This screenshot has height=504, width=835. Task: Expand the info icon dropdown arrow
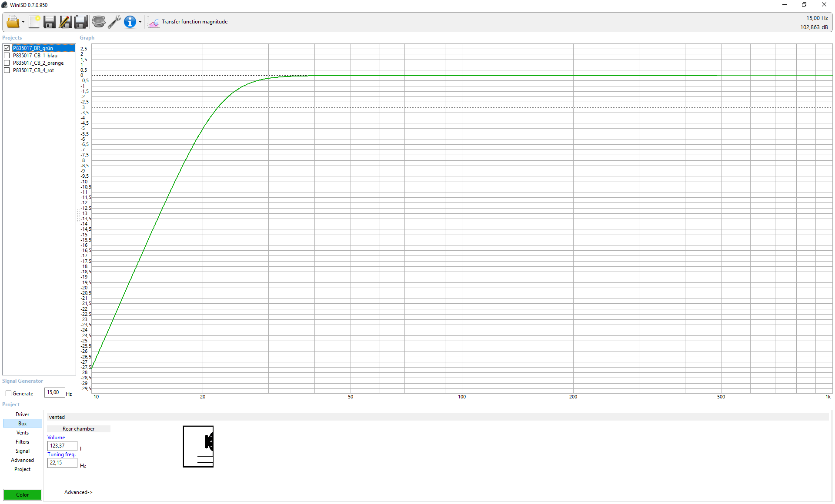pyautogui.click(x=140, y=22)
